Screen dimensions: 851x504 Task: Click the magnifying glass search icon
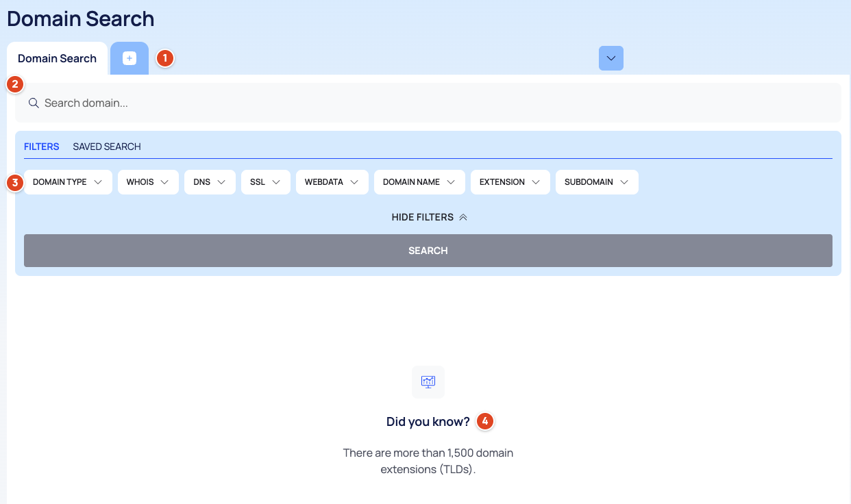pos(34,103)
